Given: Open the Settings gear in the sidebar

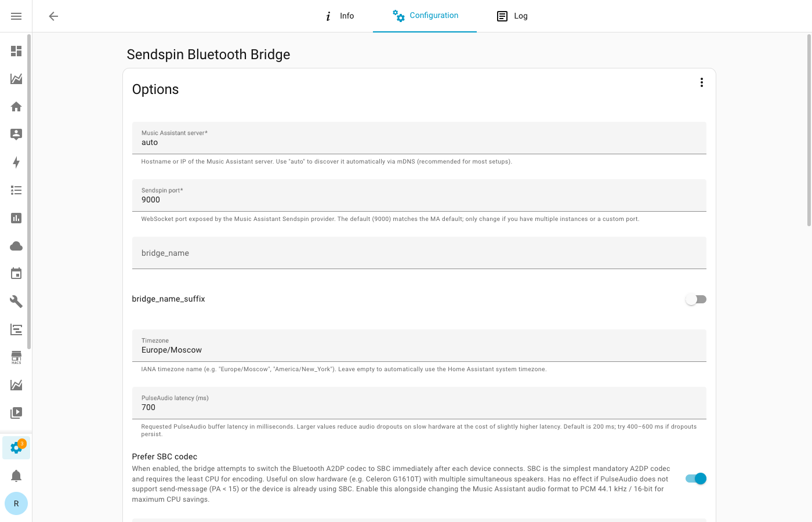Looking at the screenshot, I should pos(16,447).
